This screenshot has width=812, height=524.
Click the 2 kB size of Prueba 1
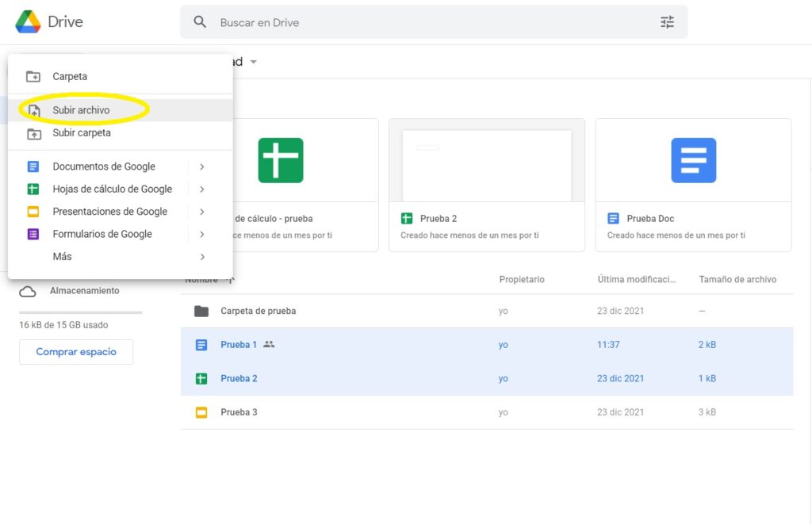pos(707,345)
